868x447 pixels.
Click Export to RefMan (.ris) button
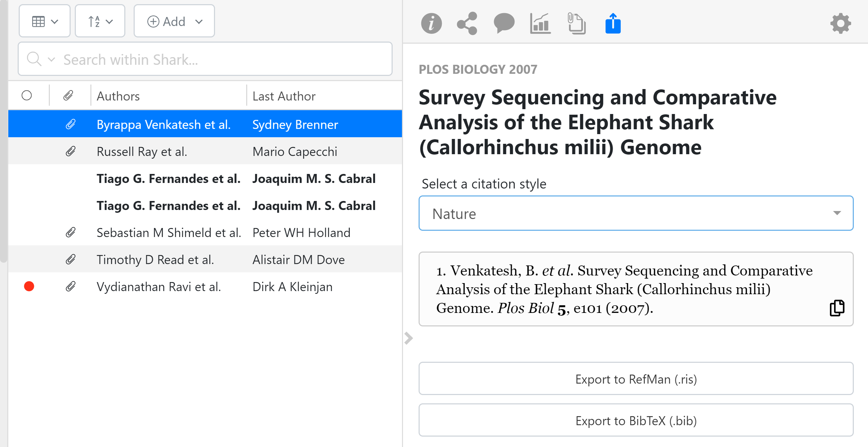(x=636, y=379)
